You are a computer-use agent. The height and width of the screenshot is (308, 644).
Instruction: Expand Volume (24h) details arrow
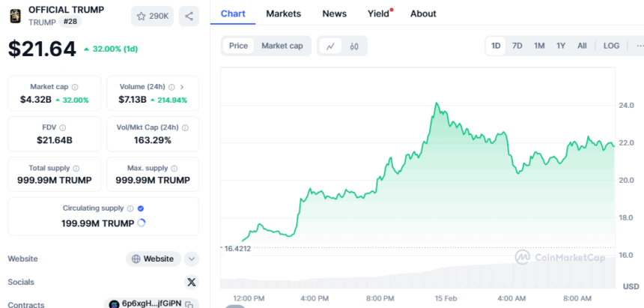coord(183,87)
